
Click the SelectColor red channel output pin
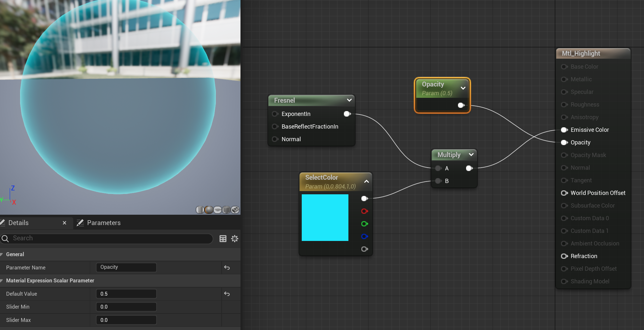(364, 211)
